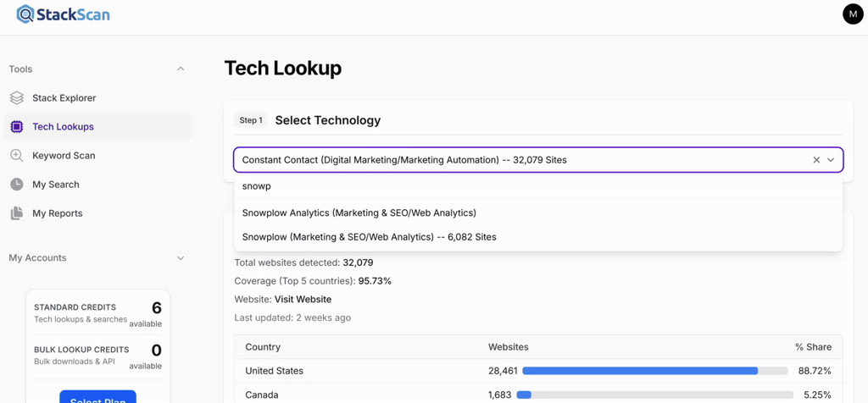Click the Total websites detected line
This screenshot has height=403, width=868.
coord(304,262)
